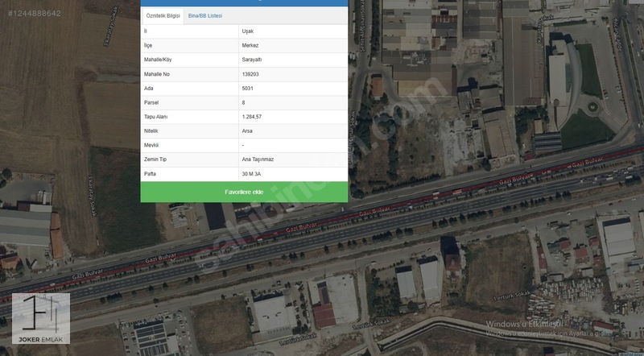Image resolution: width=644 pixels, height=356 pixels.
Task: Select the Parsel value 8
Action: coord(244,102)
